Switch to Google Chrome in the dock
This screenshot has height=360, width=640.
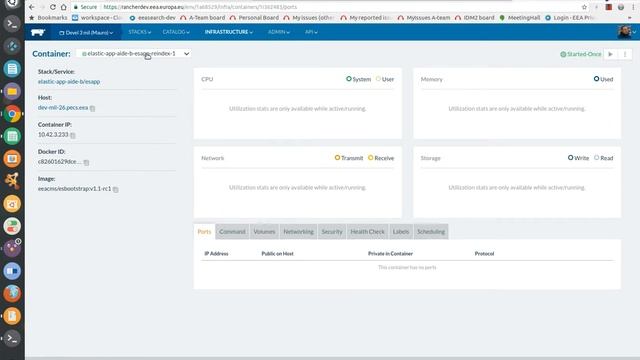(12, 114)
